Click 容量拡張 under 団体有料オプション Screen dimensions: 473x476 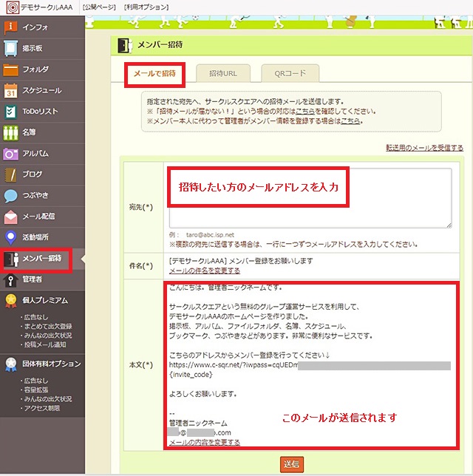click(x=36, y=390)
